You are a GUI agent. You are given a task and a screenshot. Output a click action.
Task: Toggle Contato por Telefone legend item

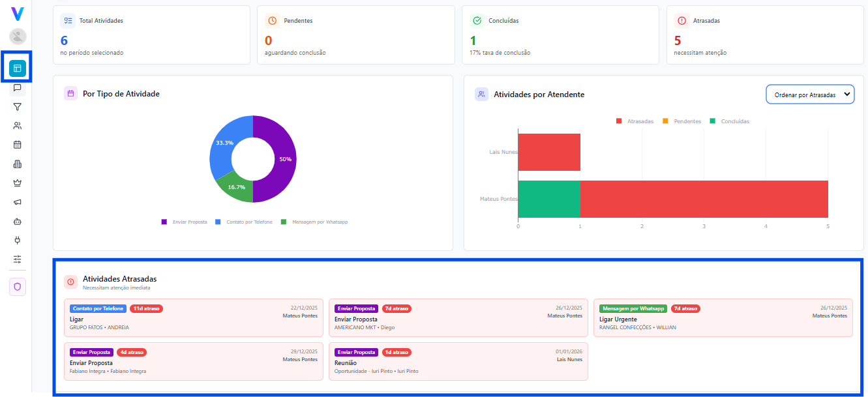(x=244, y=222)
